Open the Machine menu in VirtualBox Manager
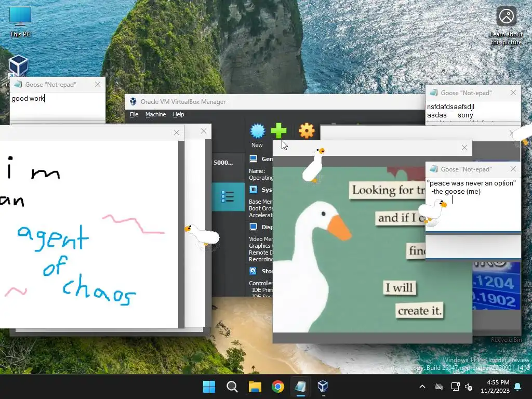 (x=156, y=114)
